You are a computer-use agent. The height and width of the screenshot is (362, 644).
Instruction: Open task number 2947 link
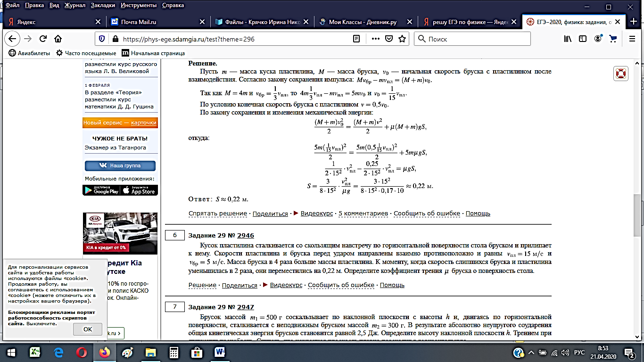(x=246, y=307)
